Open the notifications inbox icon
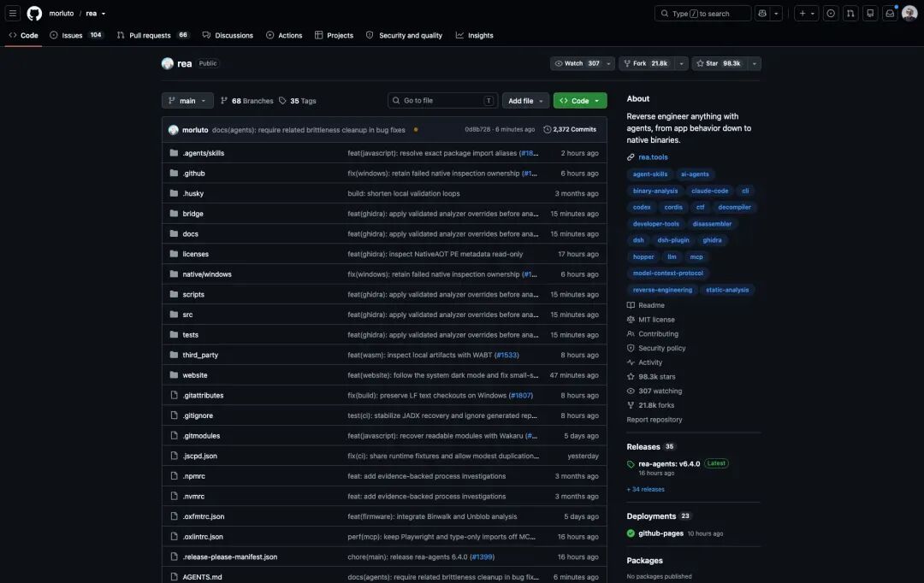Image resolution: width=924 pixels, height=583 pixels. click(x=890, y=13)
